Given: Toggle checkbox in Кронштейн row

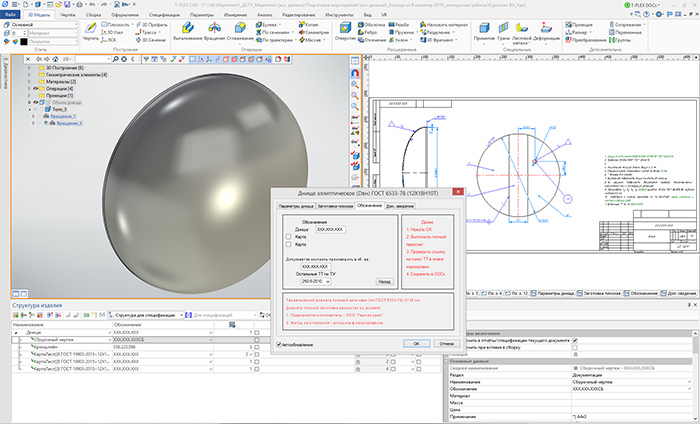Looking at the screenshot, I should [257, 347].
